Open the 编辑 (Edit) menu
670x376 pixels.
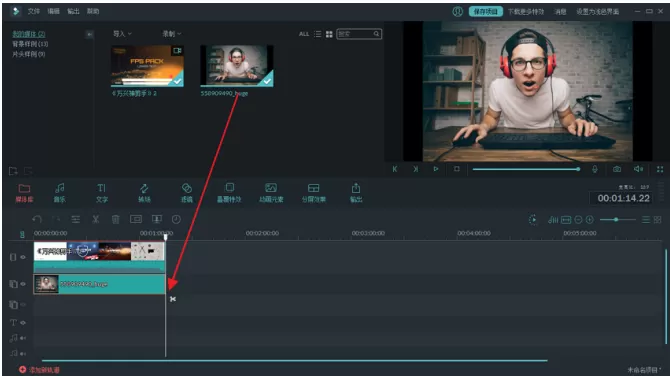pos(53,11)
